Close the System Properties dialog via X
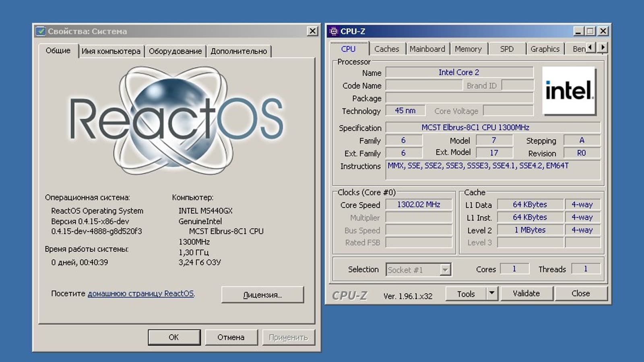Image resolution: width=644 pixels, height=362 pixels. point(312,31)
